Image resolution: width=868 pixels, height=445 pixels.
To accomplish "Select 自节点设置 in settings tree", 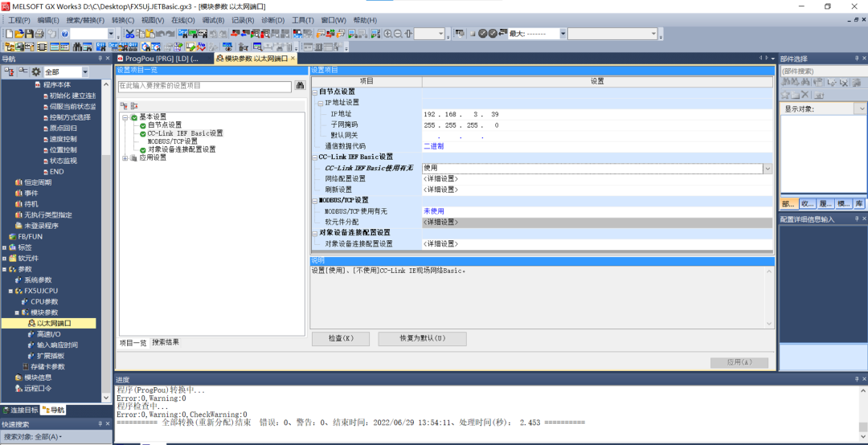I will click(165, 125).
